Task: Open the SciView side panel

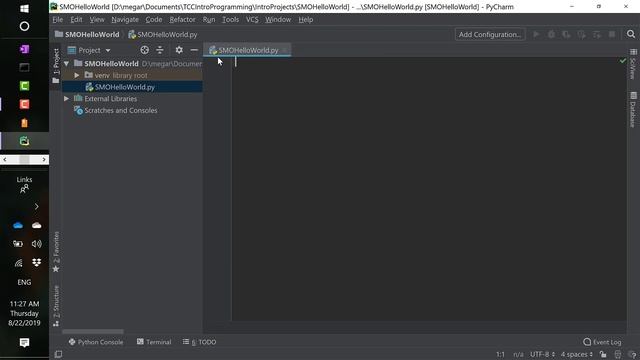Action: pyautogui.click(x=633, y=64)
